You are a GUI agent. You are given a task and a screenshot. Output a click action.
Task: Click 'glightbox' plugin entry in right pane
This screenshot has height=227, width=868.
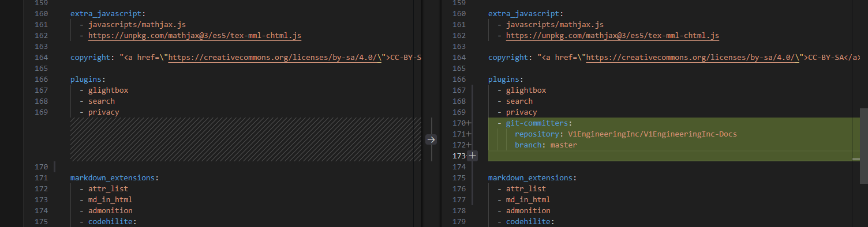click(x=526, y=90)
